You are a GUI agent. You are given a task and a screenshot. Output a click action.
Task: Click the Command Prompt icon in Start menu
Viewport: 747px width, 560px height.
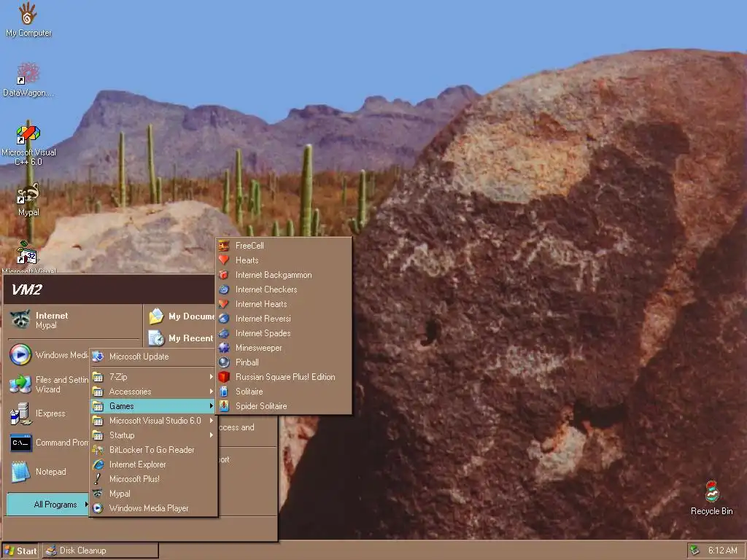[21, 443]
